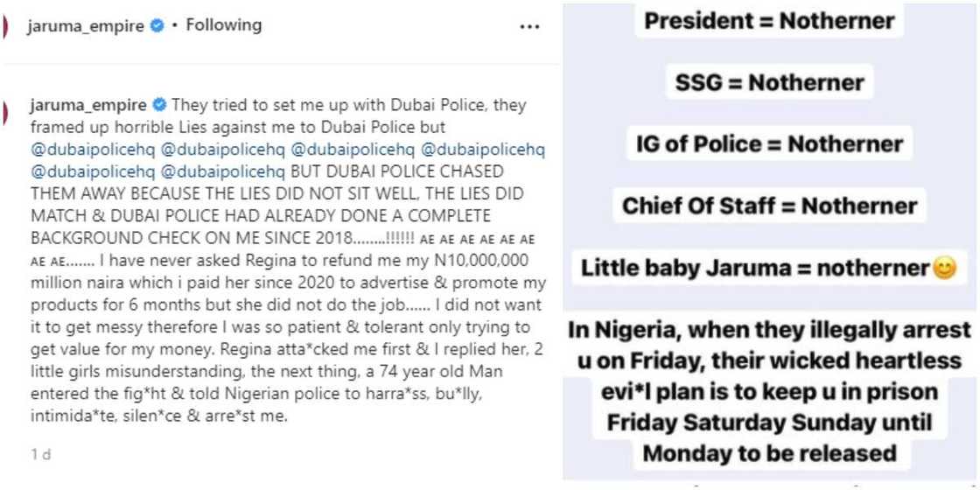Select the last @dubaipolicehq mention ending the top mention row
The width and height of the screenshot is (980, 490).
tap(486, 150)
